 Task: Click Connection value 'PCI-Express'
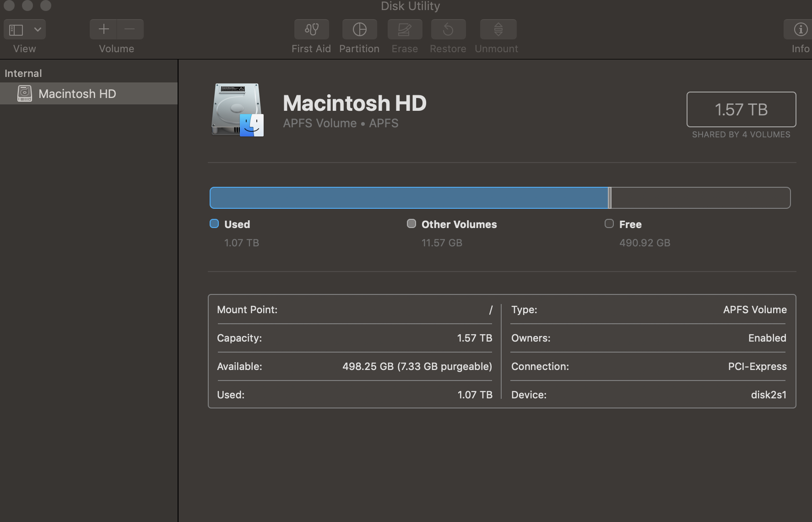(x=758, y=366)
